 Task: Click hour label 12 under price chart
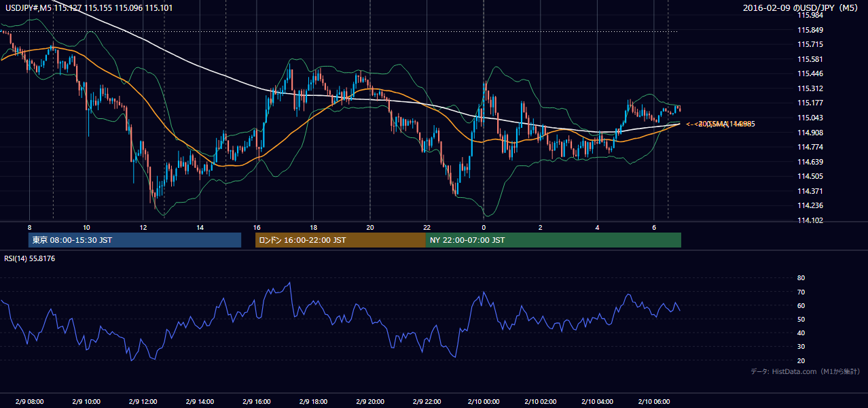point(143,227)
